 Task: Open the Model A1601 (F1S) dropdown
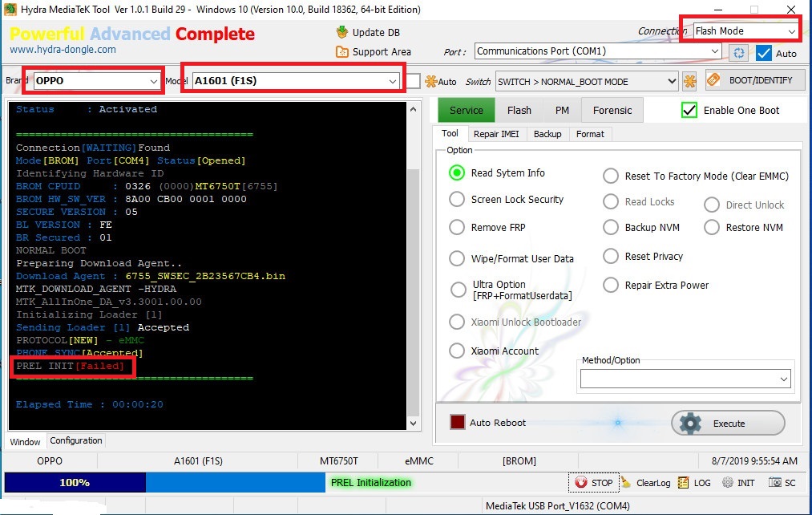point(296,81)
